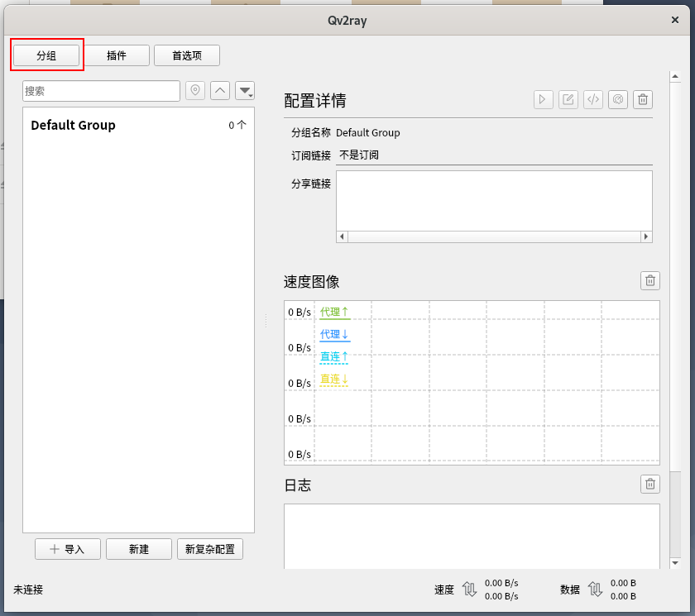Click the 数据 label in the status bar
The width and height of the screenshot is (695, 616).
[570, 590]
